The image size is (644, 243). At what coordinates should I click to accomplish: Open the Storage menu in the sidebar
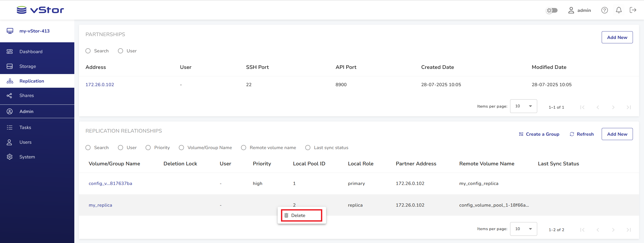click(x=28, y=66)
